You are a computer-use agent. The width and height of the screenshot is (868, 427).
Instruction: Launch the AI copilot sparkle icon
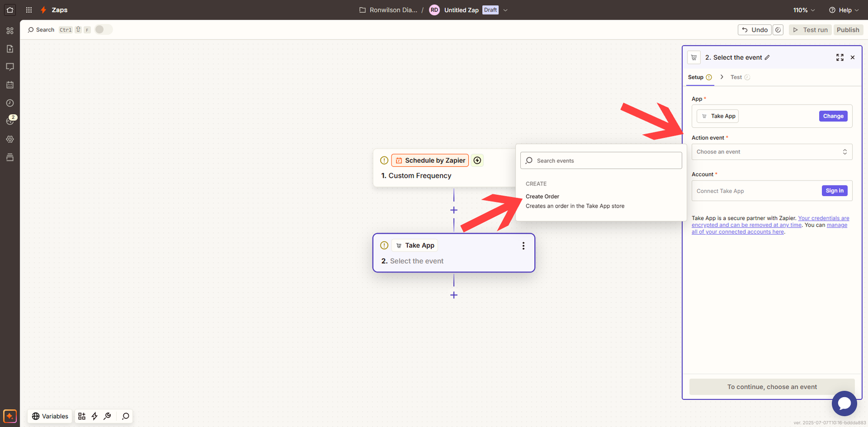10,416
